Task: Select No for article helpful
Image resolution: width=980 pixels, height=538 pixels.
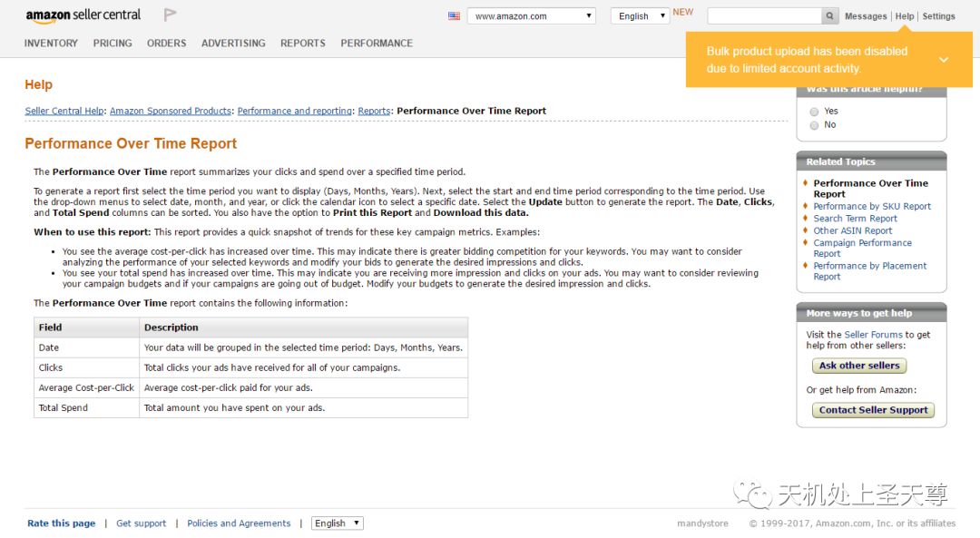Action: (x=814, y=125)
